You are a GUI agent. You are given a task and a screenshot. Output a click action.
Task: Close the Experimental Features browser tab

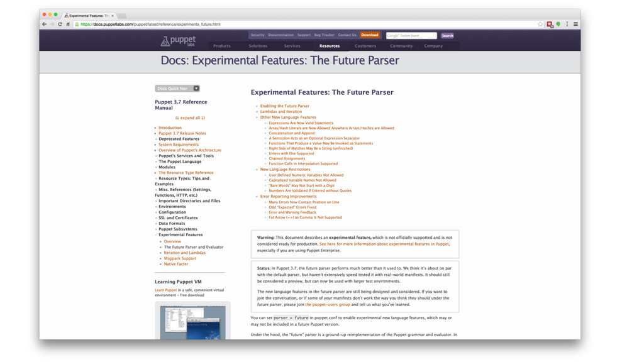pyautogui.click(x=113, y=16)
